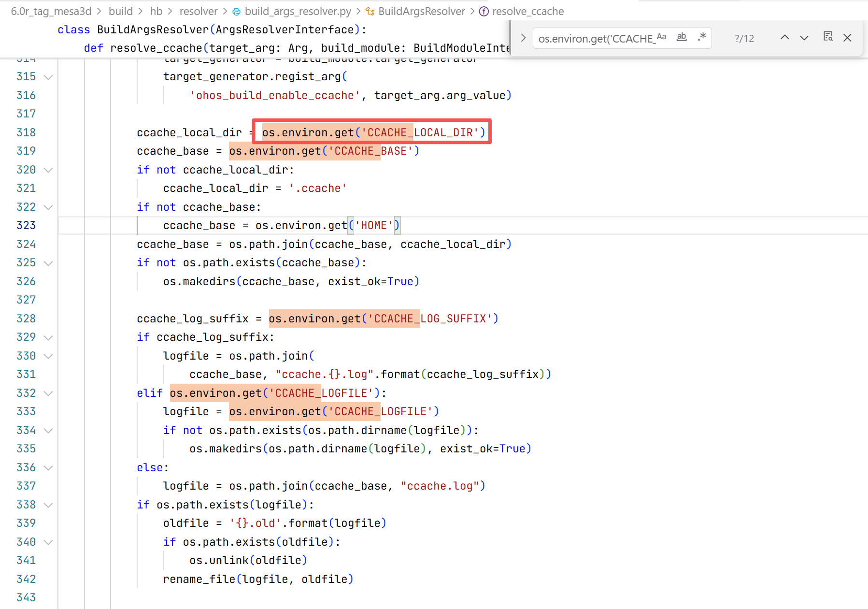The height and width of the screenshot is (609, 868).
Task: Collapse the fold at line 338
Action: pos(48,505)
